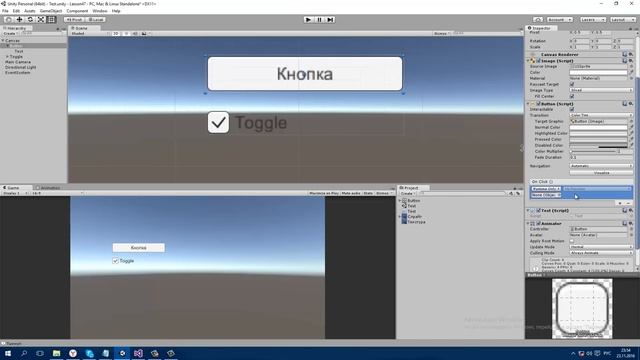Toggle Raycast Target checkbox
The width and height of the screenshot is (640, 360).
(x=572, y=84)
